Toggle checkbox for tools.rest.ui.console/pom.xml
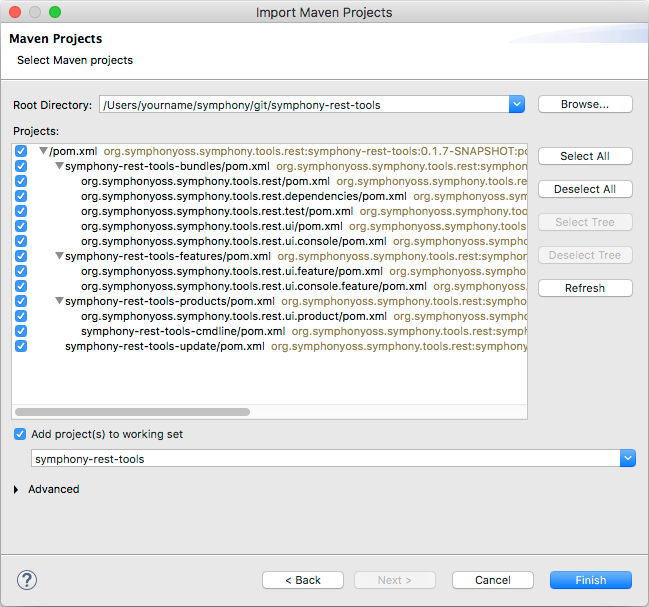 pyautogui.click(x=21, y=241)
